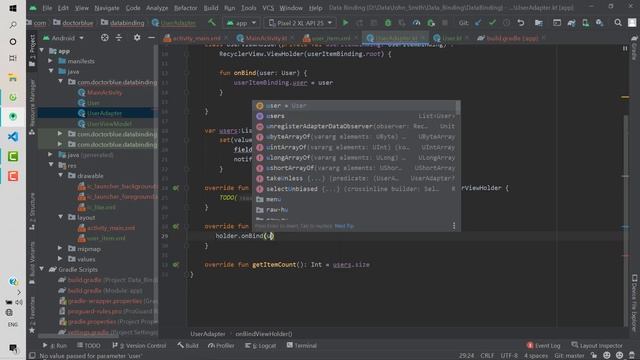Screen dimensions: 640x360
Task: Hide the Project panel with the minus icon
Action: [x=151, y=38]
